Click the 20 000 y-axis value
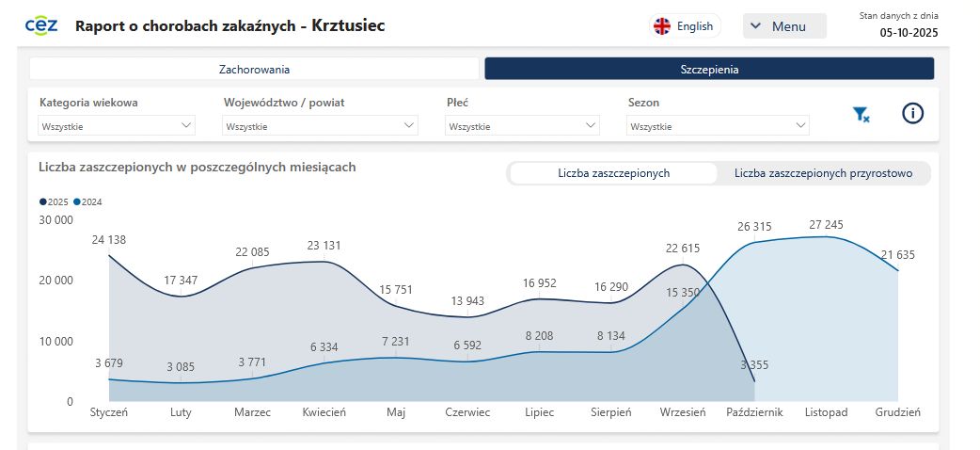980x450 pixels. (55, 281)
